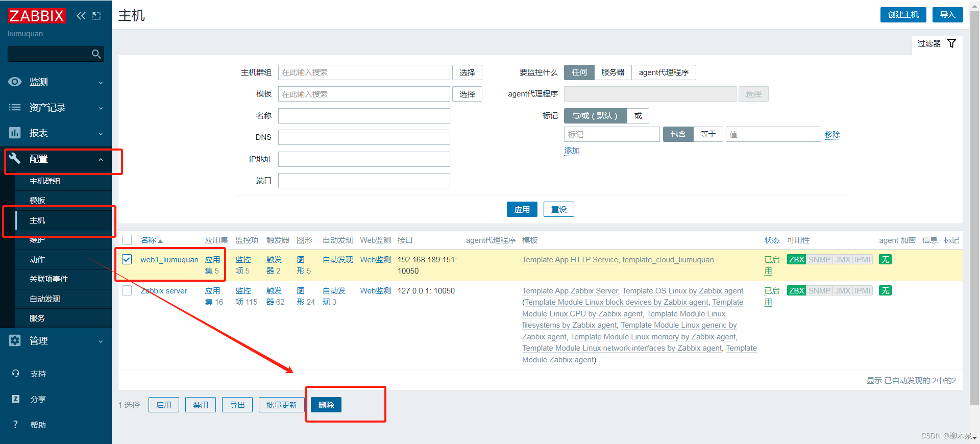Screen dimensions: 980x444
Task: Expand the 资产记录 menu section
Action: click(x=56, y=107)
